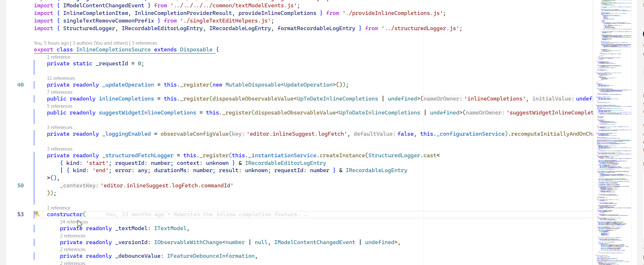Screen dimensions: 644x265
Task: Click the Disposable base class name
Action: click(x=196, y=49)
